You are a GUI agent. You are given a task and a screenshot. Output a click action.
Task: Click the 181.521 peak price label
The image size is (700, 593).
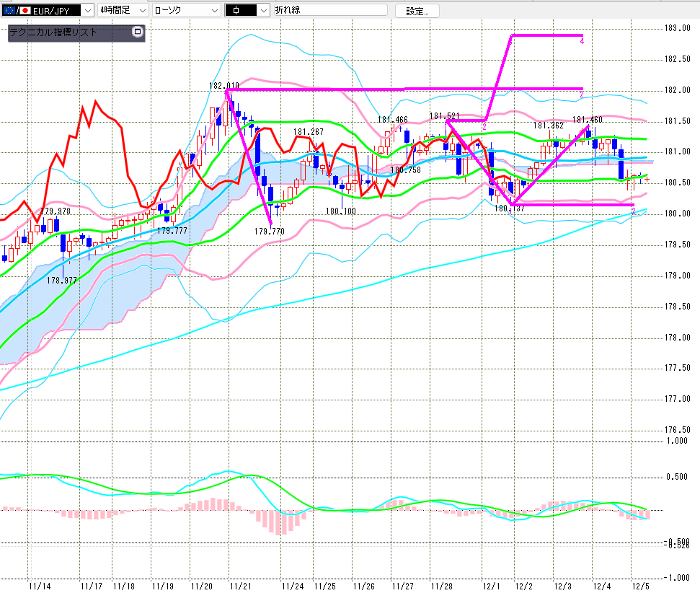click(445, 116)
